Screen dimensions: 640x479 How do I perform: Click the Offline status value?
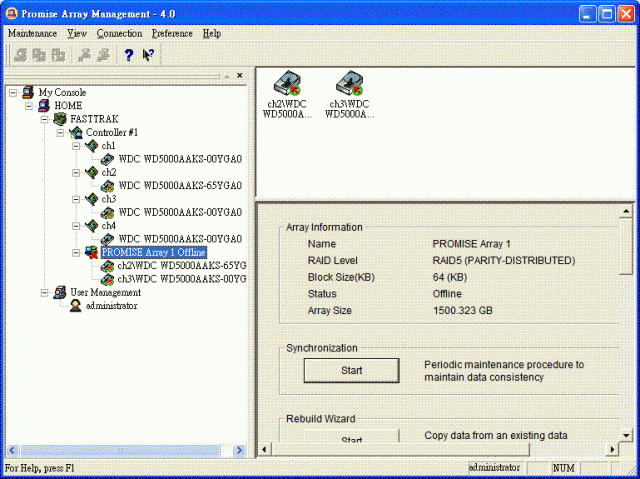[447, 294]
